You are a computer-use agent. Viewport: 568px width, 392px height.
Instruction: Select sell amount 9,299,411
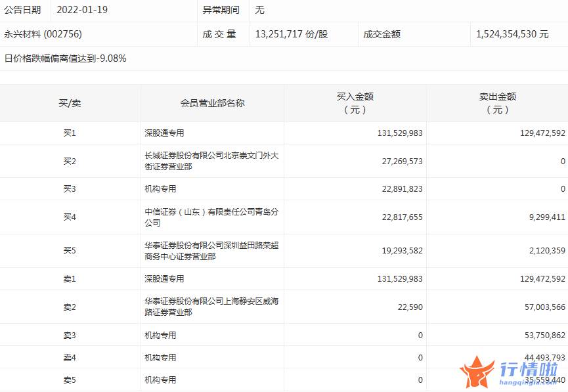(548, 217)
